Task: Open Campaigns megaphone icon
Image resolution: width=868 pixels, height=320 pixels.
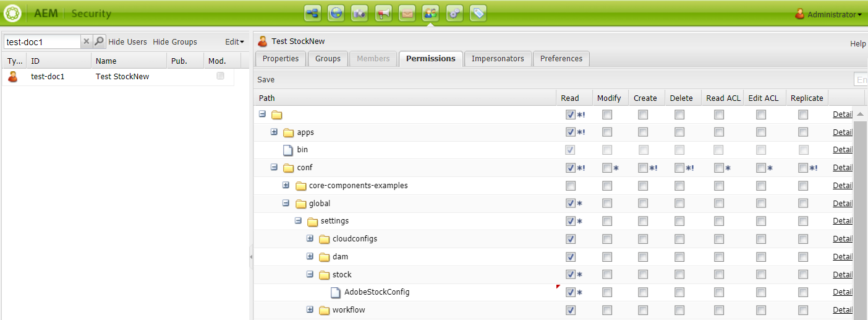Action: pos(383,13)
